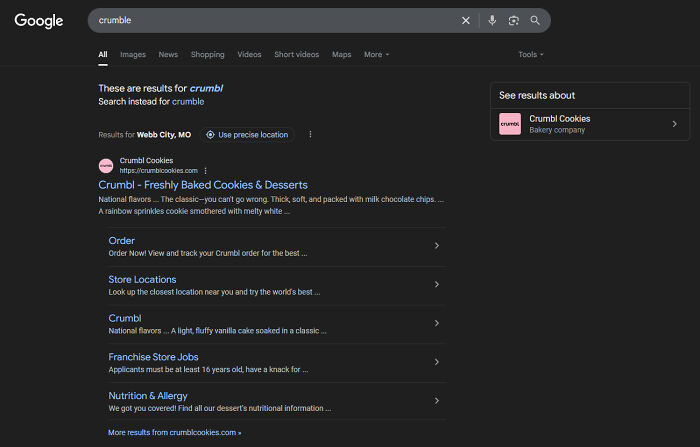Open three-dot menu beside crumblcookies.com URL

coord(205,171)
